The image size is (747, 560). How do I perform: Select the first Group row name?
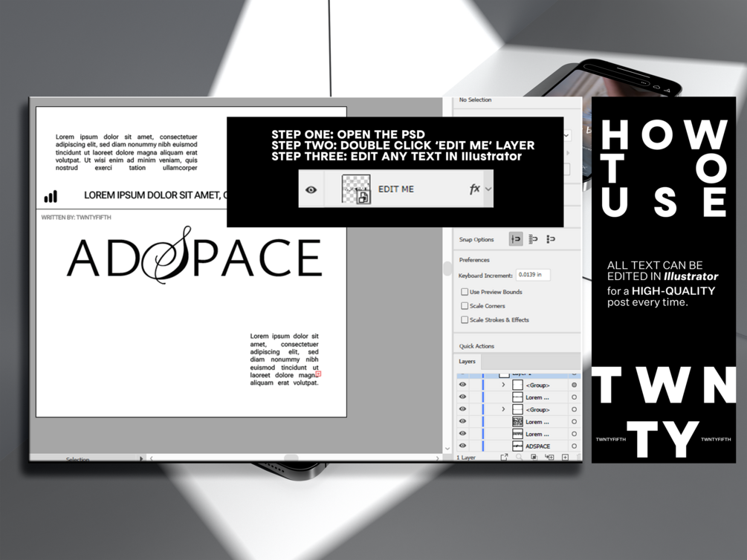(x=538, y=385)
